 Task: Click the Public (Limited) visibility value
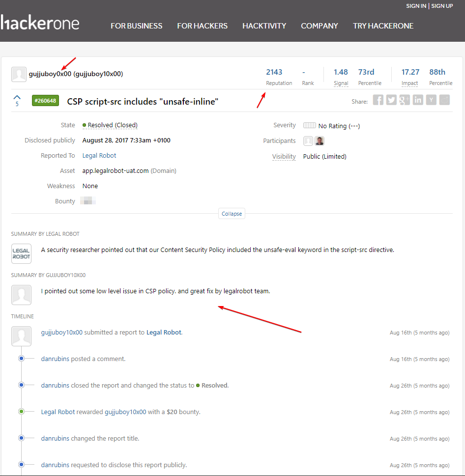[x=325, y=156]
